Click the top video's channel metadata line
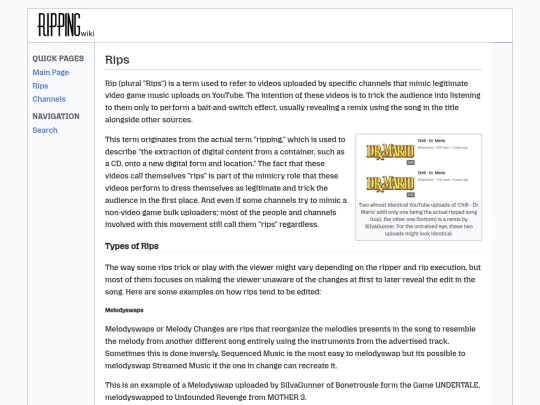The height and width of the screenshot is (405, 540). 443,147
